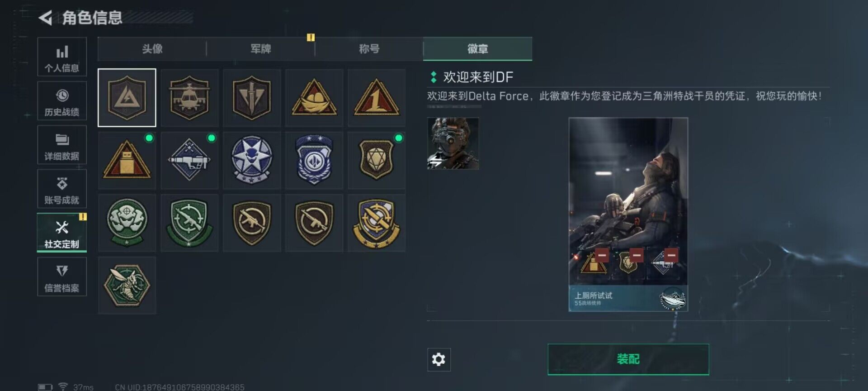Remove the third equipped badge from card

(671, 255)
